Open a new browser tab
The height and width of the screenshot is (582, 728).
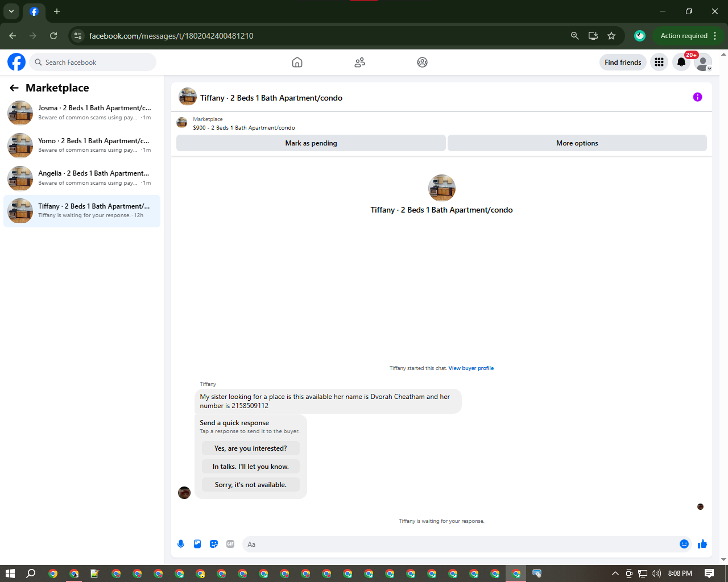[57, 11]
